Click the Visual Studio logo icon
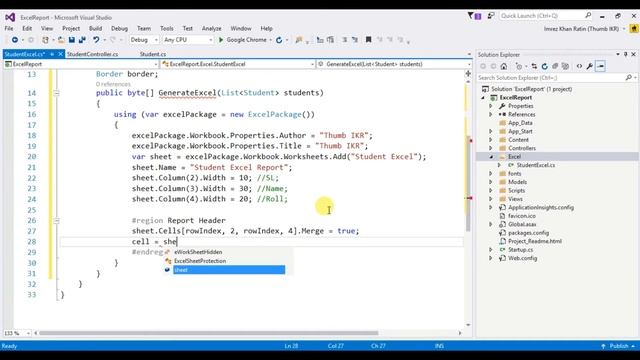The width and height of the screenshot is (640, 360). pyautogui.click(x=10, y=17)
